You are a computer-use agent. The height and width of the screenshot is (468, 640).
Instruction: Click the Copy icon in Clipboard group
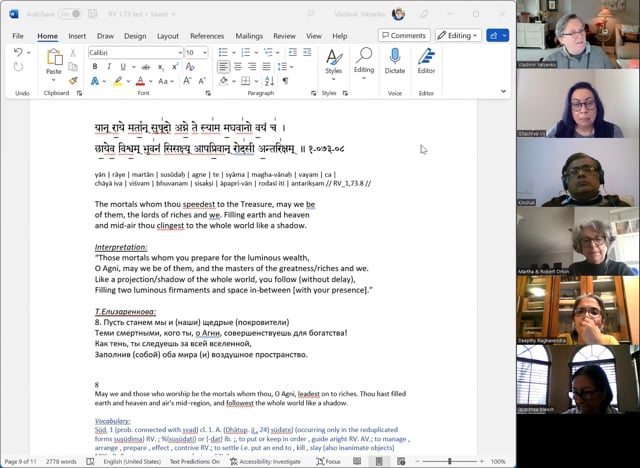click(x=73, y=67)
